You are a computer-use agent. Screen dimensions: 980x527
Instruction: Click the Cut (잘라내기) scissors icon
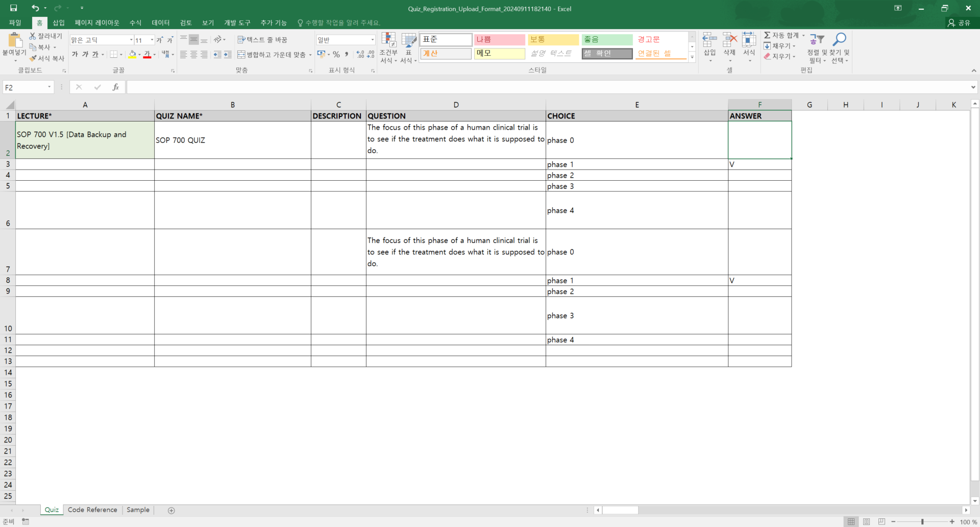coord(33,36)
